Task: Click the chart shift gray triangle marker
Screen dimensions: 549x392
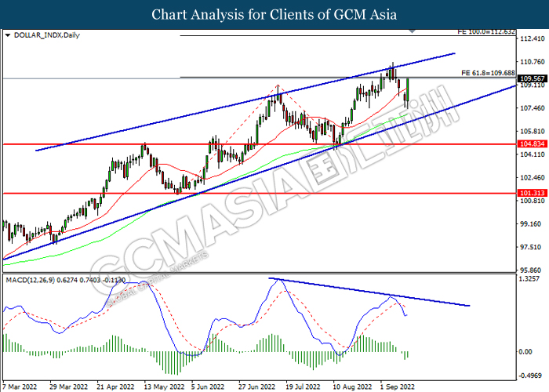Action: click(x=412, y=31)
